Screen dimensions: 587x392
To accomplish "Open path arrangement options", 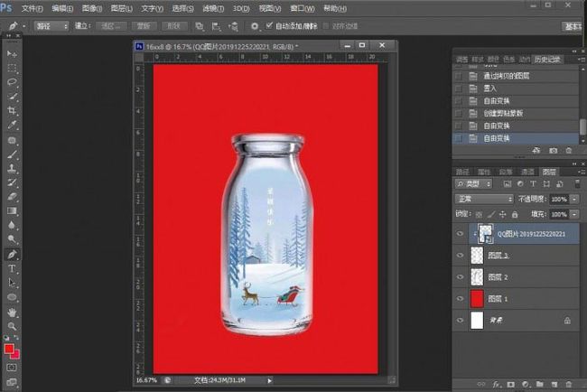I will click(233, 26).
